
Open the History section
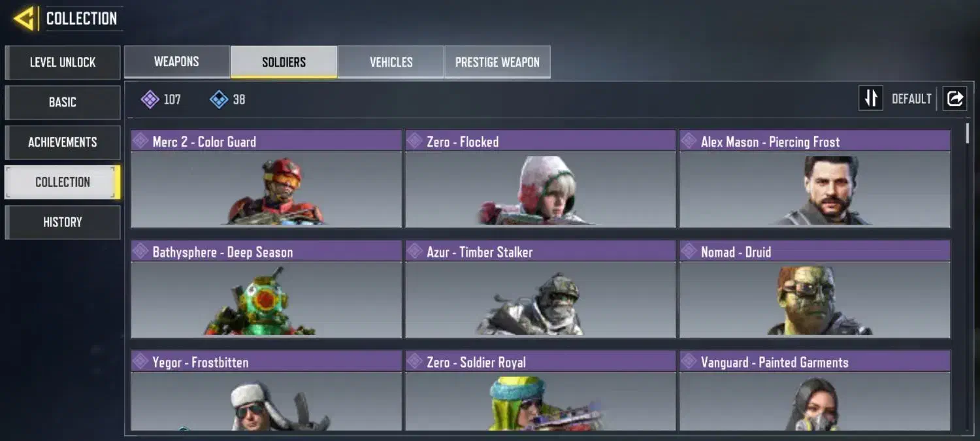coord(63,222)
